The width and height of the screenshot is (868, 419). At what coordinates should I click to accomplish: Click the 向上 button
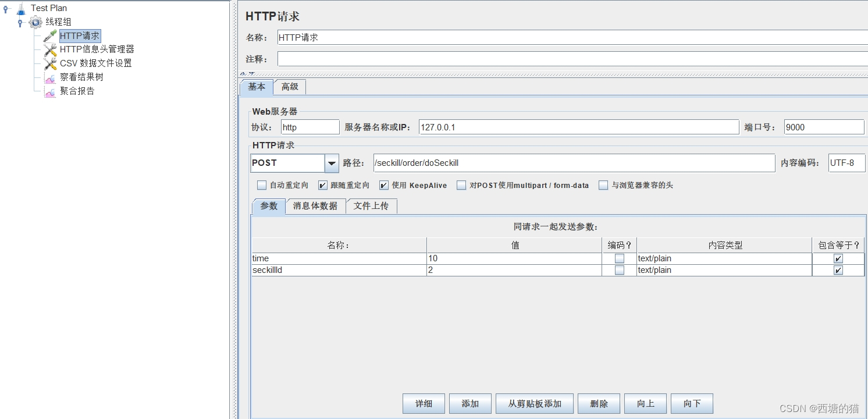[x=645, y=404]
